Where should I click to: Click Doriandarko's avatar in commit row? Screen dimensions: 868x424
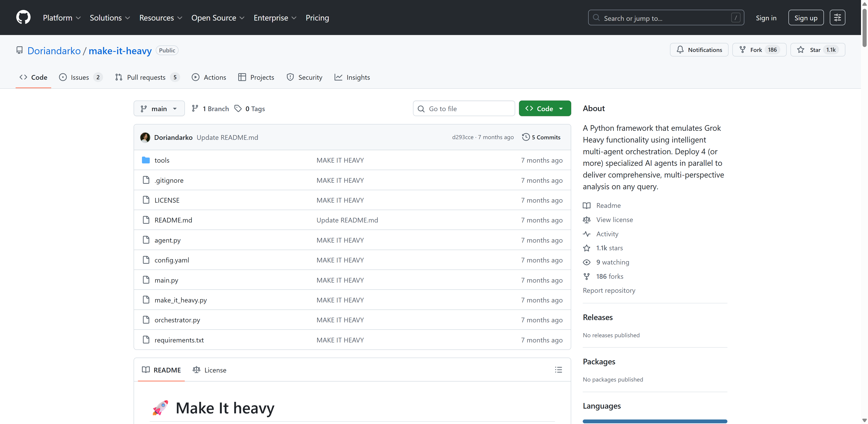tap(145, 137)
